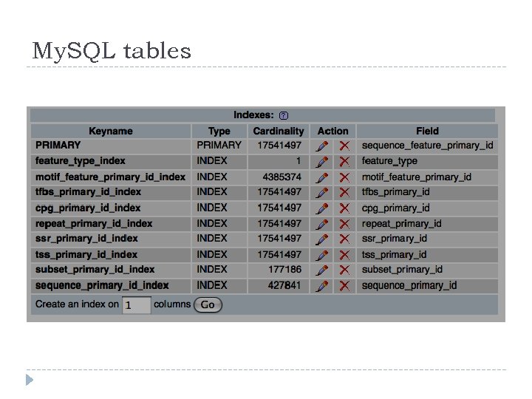
Task: Delete the PRIMARY index
Action: pyautogui.click(x=344, y=146)
